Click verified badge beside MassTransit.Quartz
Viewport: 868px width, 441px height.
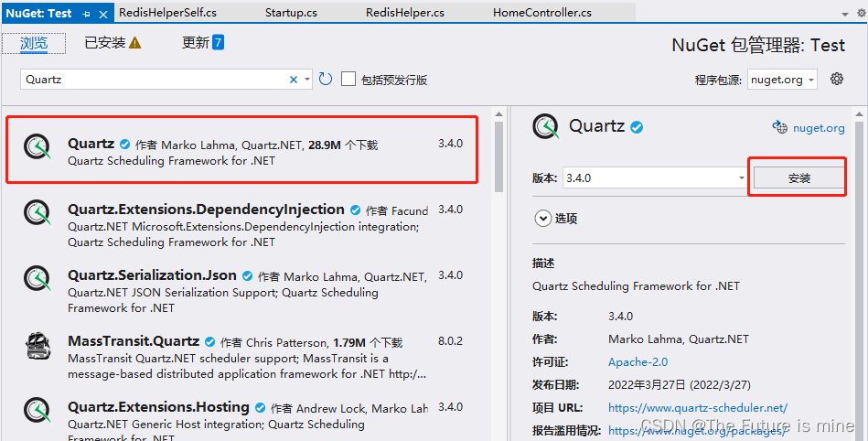(x=209, y=342)
